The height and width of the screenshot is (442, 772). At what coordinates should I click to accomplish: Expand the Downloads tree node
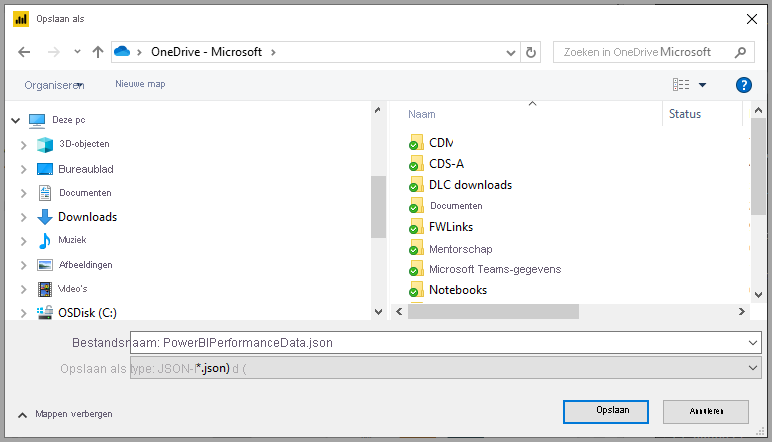pyautogui.click(x=23, y=217)
